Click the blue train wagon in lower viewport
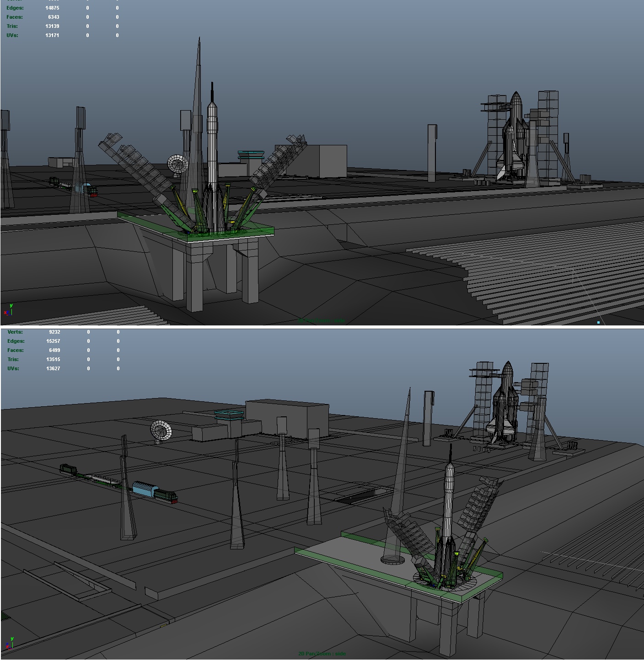This screenshot has width=644, height=660. click(x=143, y=490)
